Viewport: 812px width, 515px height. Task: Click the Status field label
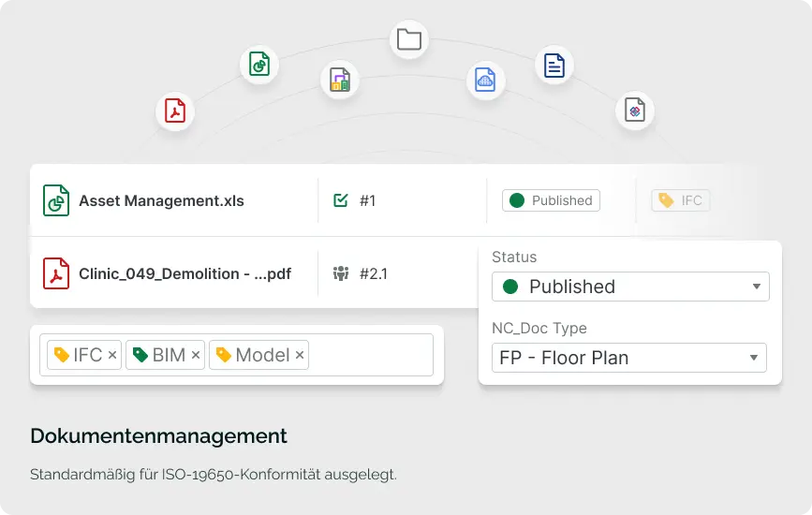514,257
